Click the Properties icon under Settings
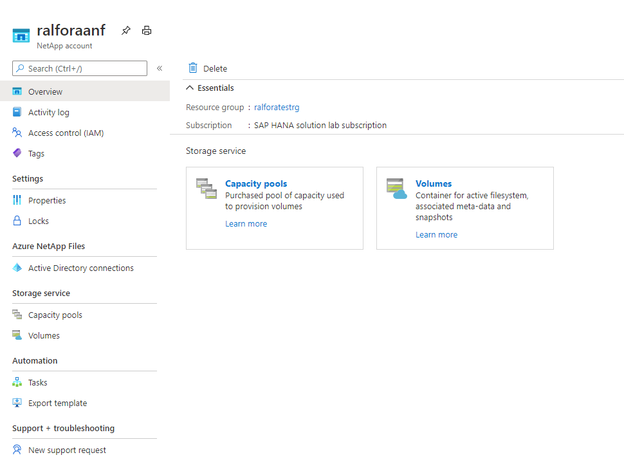 coord(17,200)
